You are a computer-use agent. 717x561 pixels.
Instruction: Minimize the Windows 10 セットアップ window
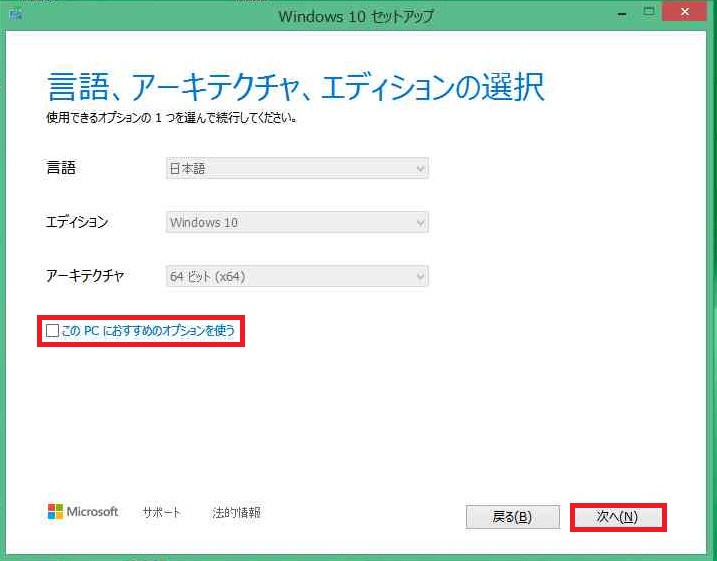[622, 14]
